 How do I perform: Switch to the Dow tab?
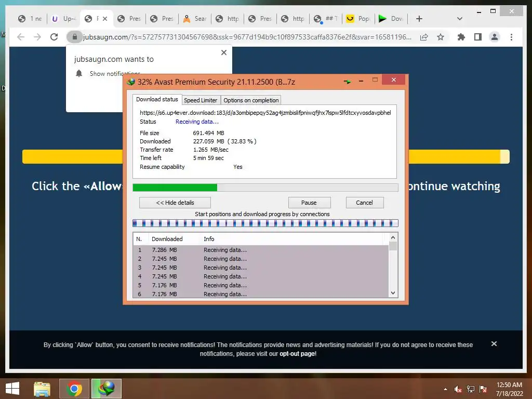(391, 19)
